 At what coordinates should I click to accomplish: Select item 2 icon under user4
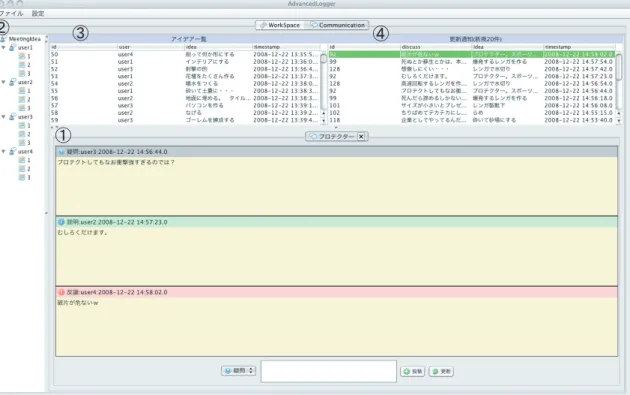[x=22, y=169]
